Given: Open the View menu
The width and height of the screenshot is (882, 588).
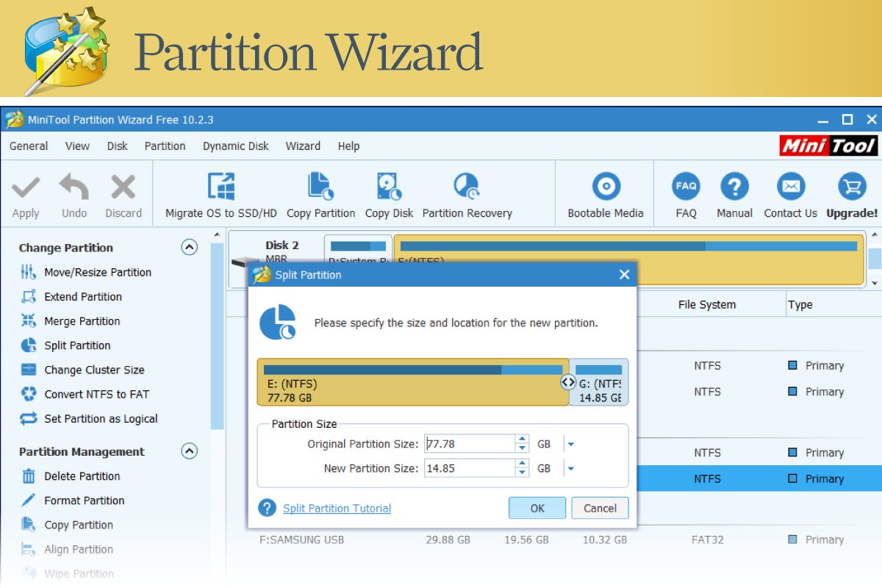Looking at the screenshot, I should 77,146.
